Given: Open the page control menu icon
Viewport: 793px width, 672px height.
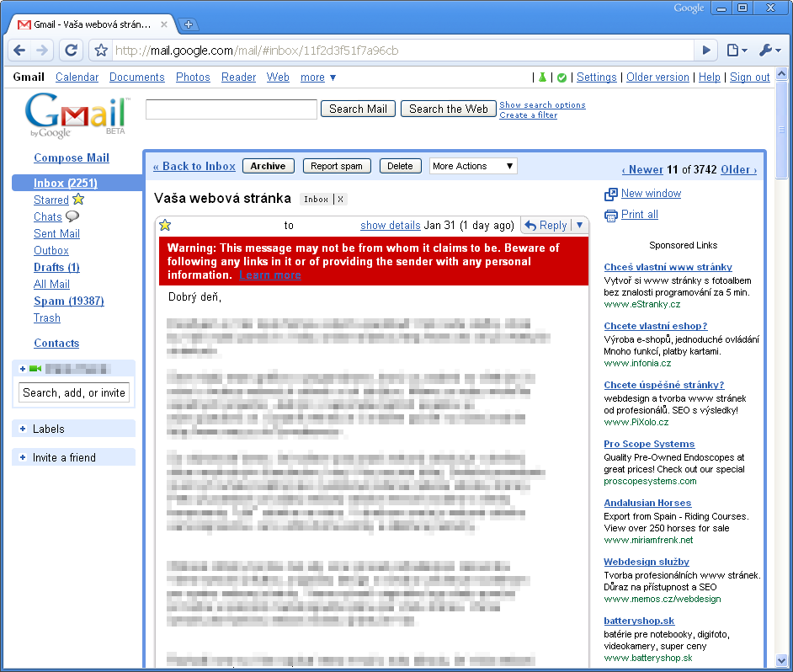Looking at the screenshot, I should [737, 51].
